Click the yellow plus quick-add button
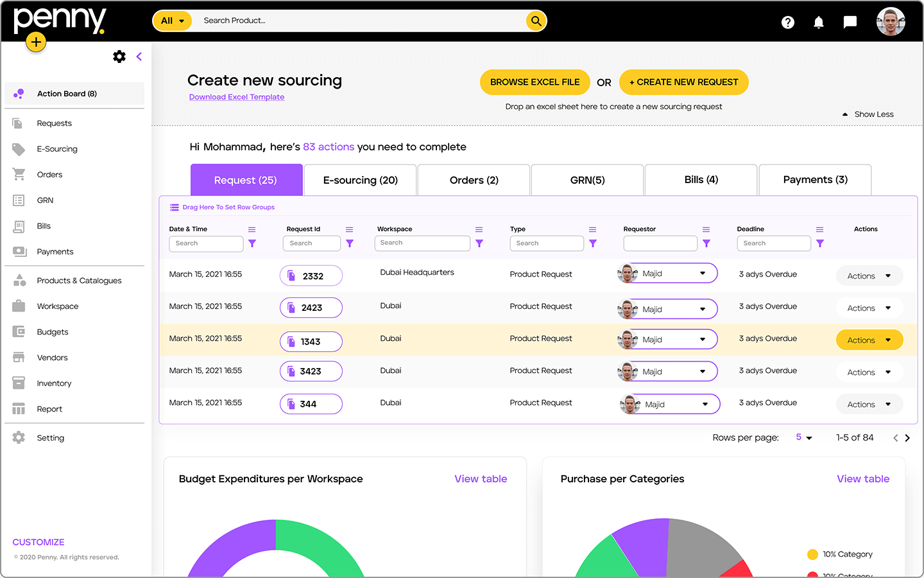 [x=36, y=42]
